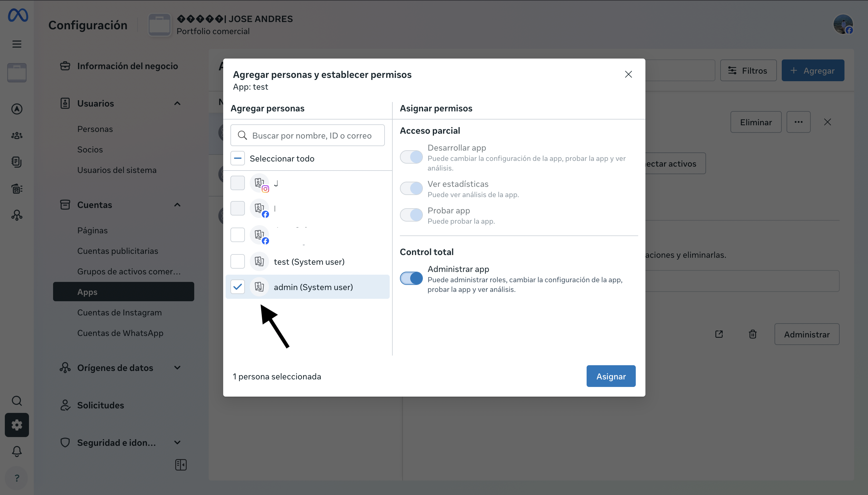The width and height of the screenshot is (868, 495).
Task: Open the settings gear icon
Action: [17, 425]
